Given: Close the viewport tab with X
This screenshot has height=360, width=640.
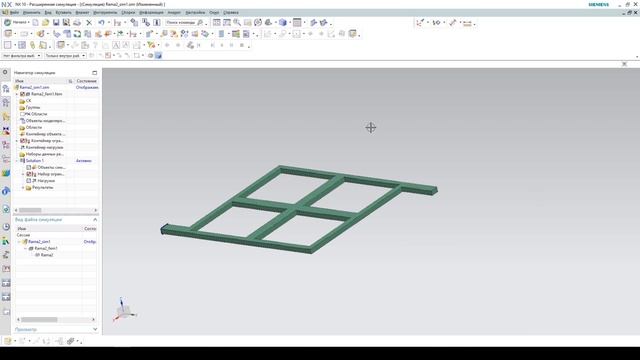Looking at the screenshot, I should [x=624, y=64].
